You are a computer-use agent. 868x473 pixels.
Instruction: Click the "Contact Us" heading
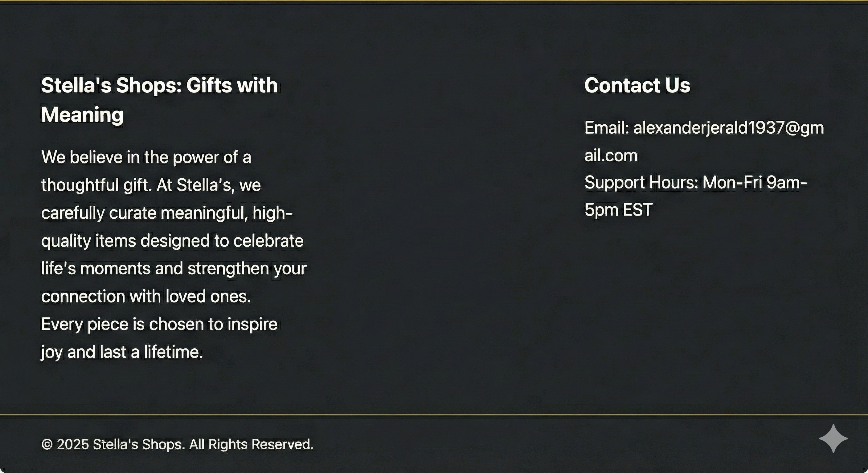tap(637, 85)
